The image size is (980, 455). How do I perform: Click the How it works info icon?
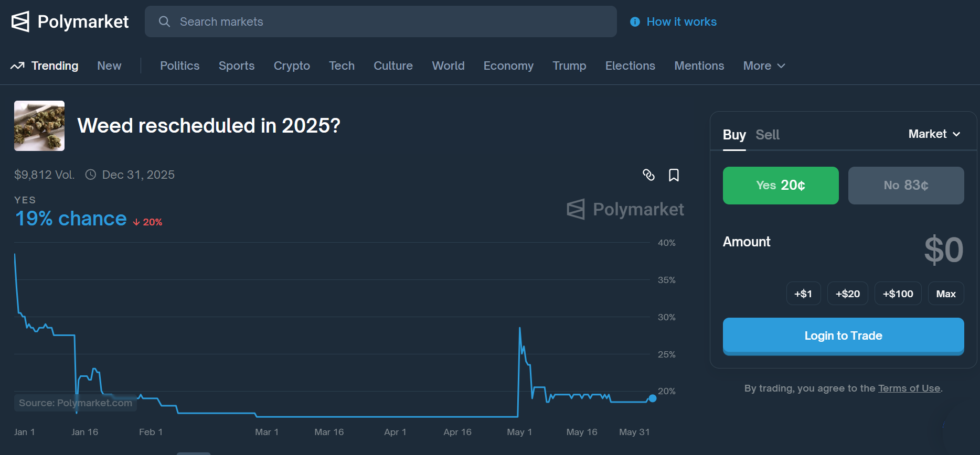pos(635,21)
